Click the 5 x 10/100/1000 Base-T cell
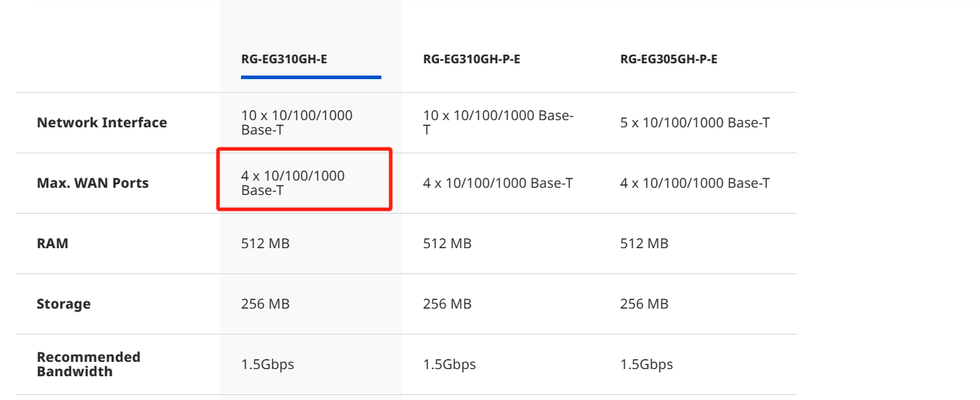Screen dimensions: 980x400 point(694,122)
